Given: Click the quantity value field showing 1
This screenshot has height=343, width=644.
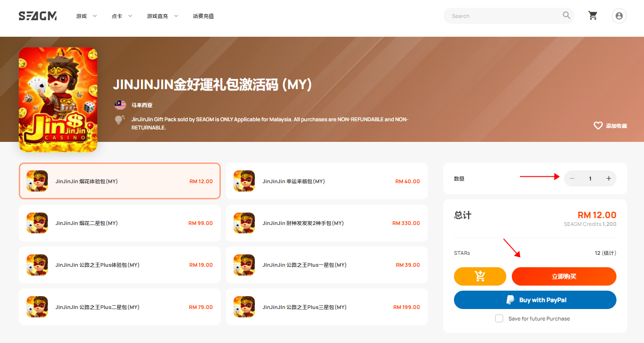Looking at the screenshot, I should [x=590, y=179].
